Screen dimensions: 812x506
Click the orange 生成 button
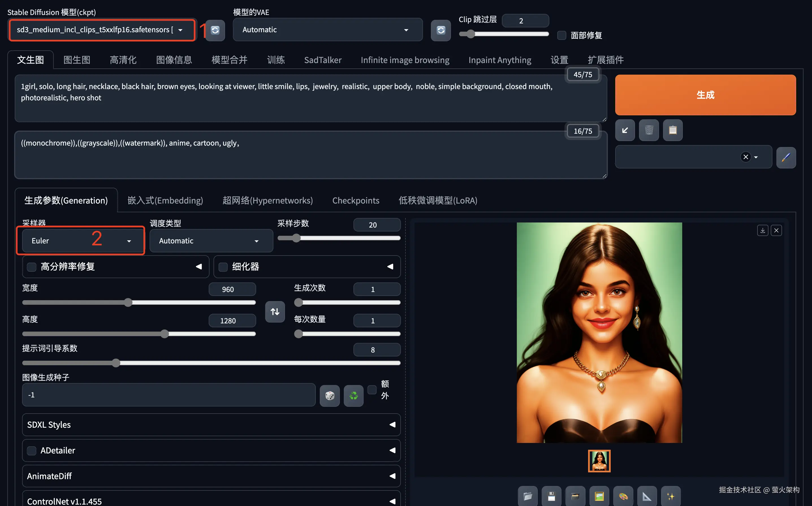(705, 95)
